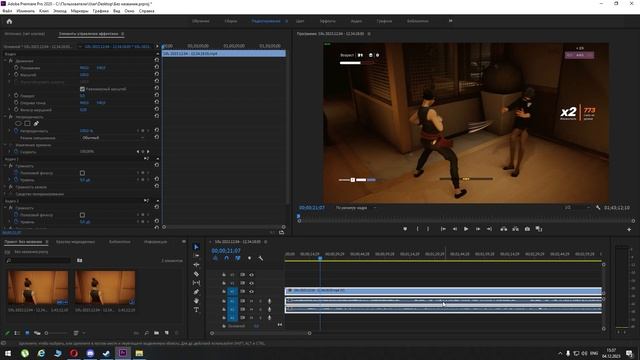Screen dimensions: 640x360
Task: Select the Hand tool
Action: point(196,301)
